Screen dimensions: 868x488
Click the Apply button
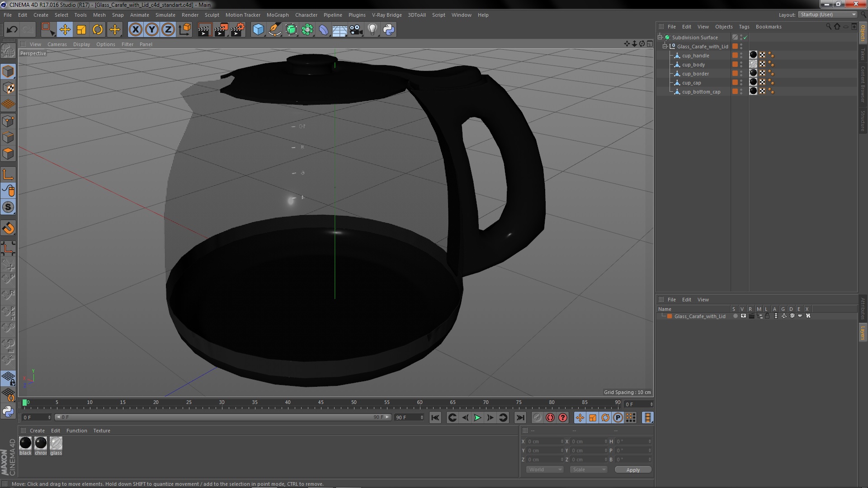[633, 469]
